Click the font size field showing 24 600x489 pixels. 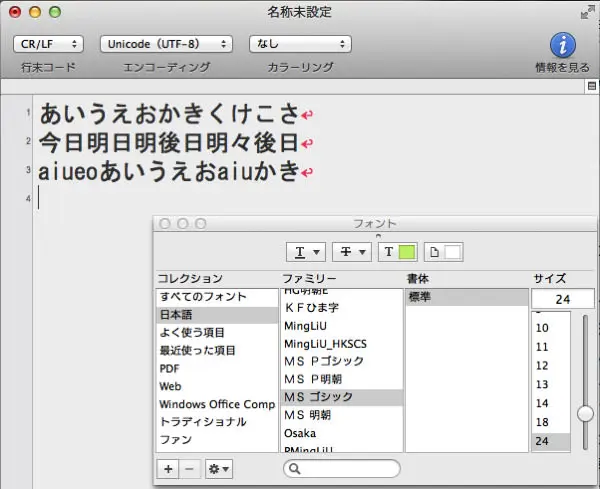[x=562, y=299]
